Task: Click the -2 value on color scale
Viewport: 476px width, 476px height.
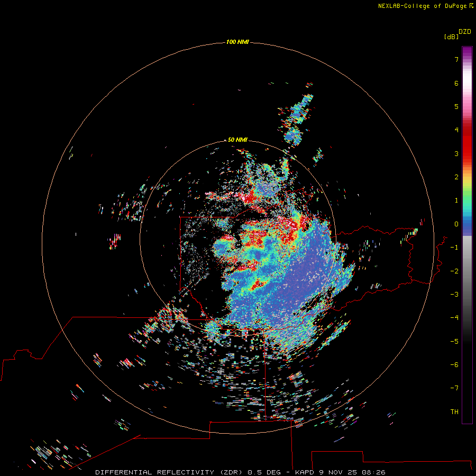Action: (454, 271)
